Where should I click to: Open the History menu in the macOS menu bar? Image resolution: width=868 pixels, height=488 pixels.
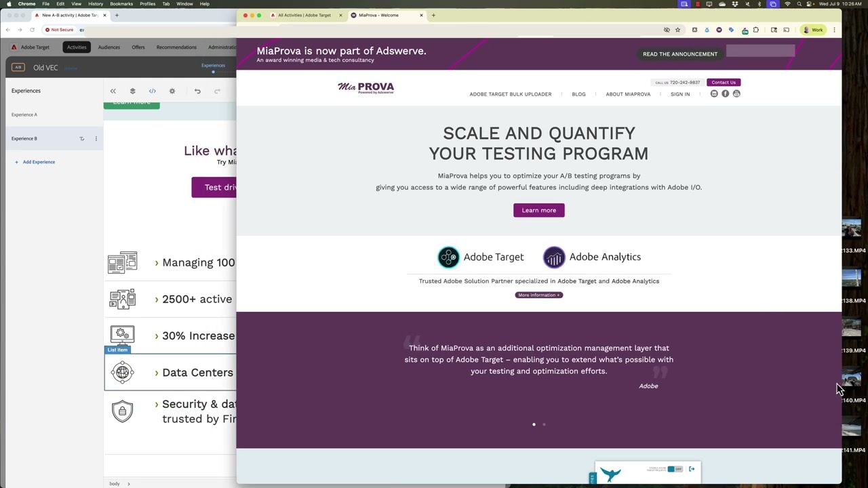(96, 4)
